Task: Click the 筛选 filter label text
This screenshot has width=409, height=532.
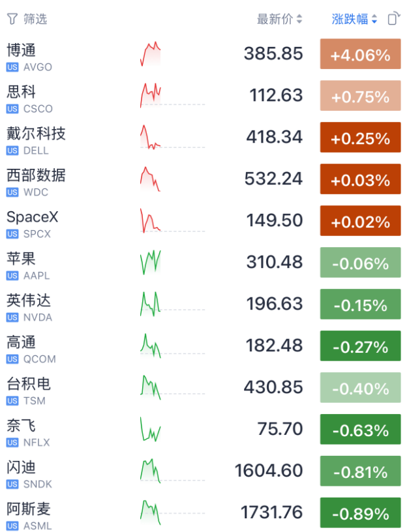Action: click(35, 19)
